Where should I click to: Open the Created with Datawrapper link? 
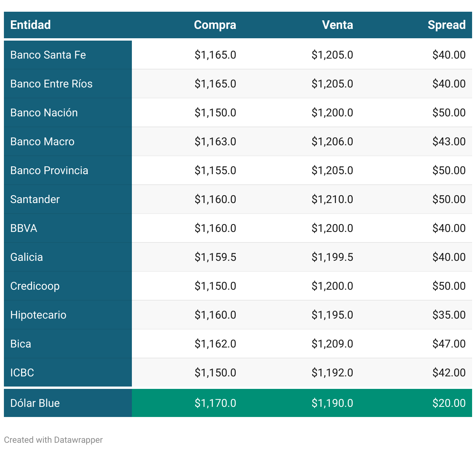point(53,440)
